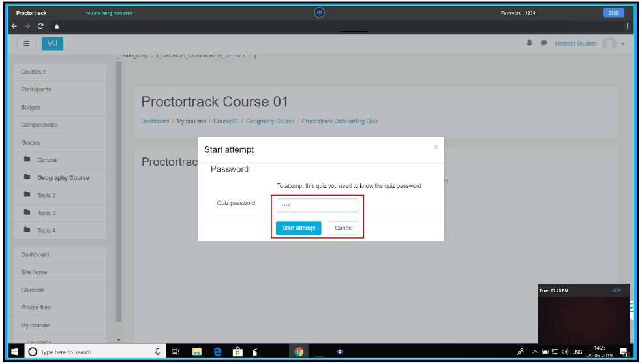The image size is (642, 364).
Task: Open Private files in the sidebar
Action: pos(60,307)
